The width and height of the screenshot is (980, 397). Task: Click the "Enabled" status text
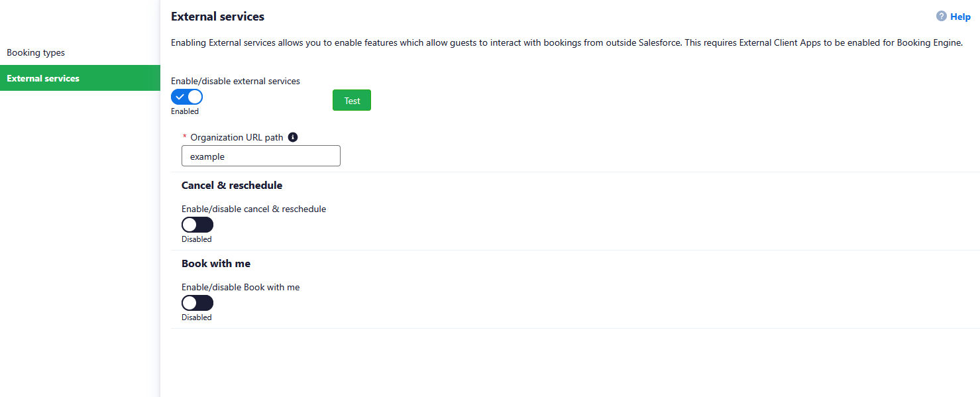pos(185,111)
